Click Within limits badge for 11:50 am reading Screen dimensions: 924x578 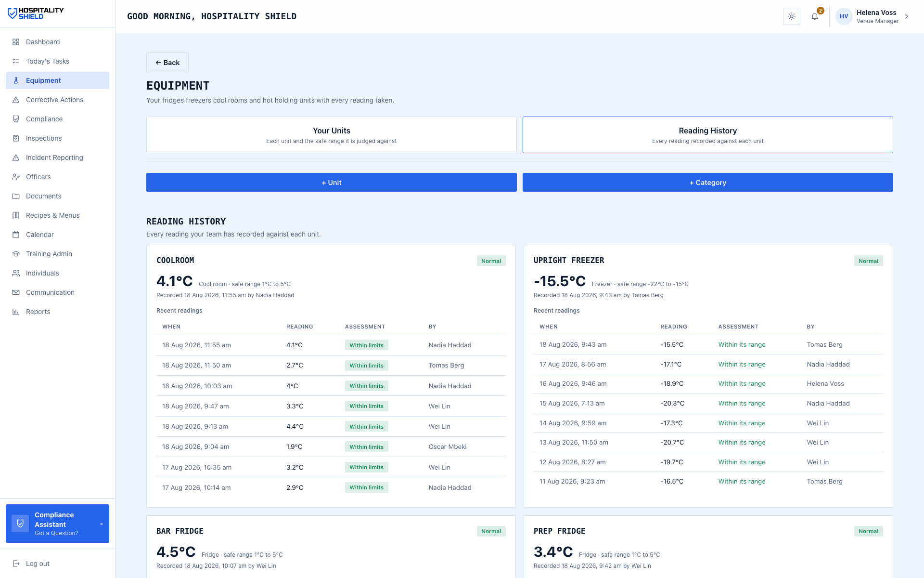click(x=367, y=366)
